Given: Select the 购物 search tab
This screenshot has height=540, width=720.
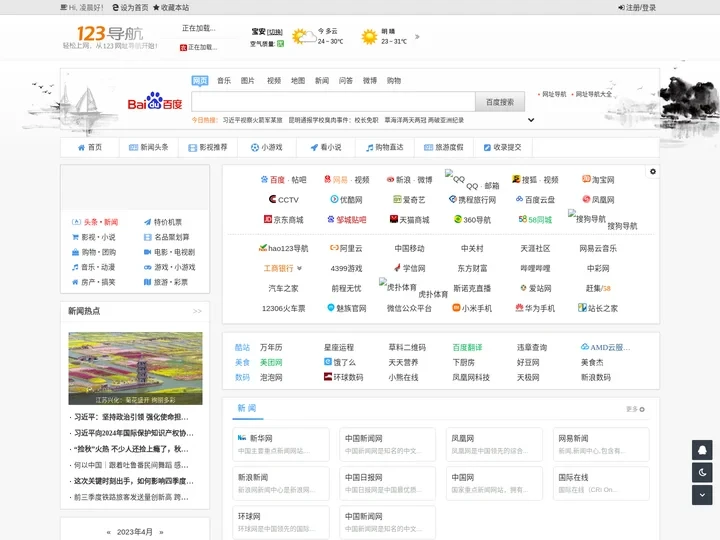Looking at the screenshot, I should click(x=394, y=81).
